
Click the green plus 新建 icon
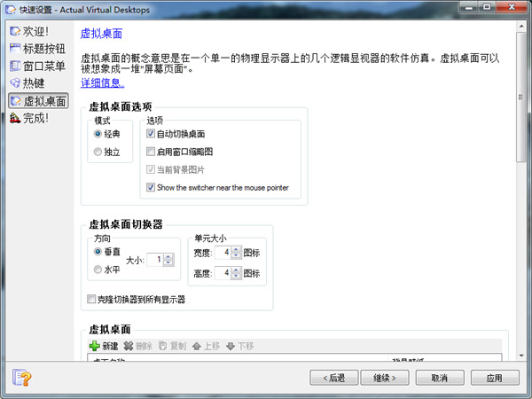95,346
